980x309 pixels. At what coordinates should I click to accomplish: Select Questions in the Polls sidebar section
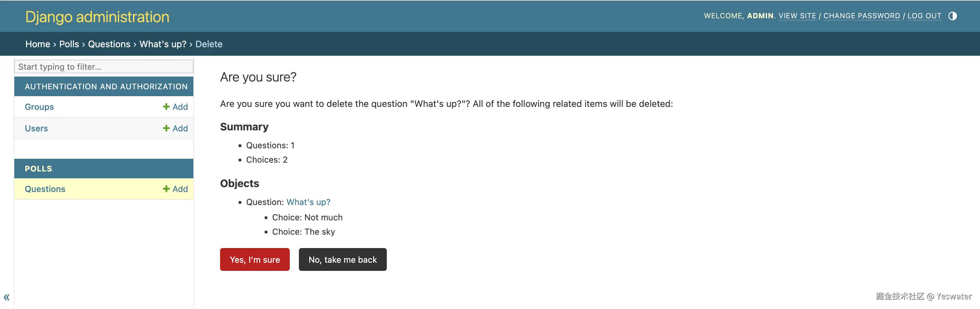pos(45,189)
